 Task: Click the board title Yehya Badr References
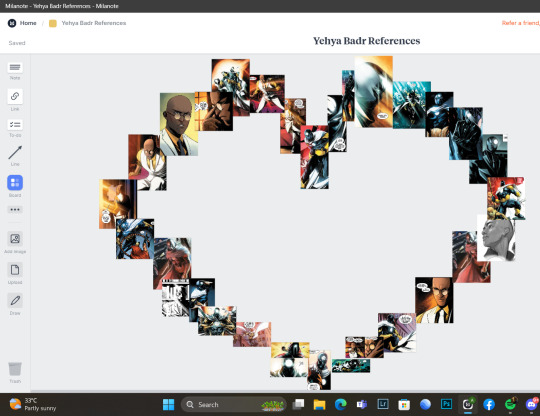[366, 41]
